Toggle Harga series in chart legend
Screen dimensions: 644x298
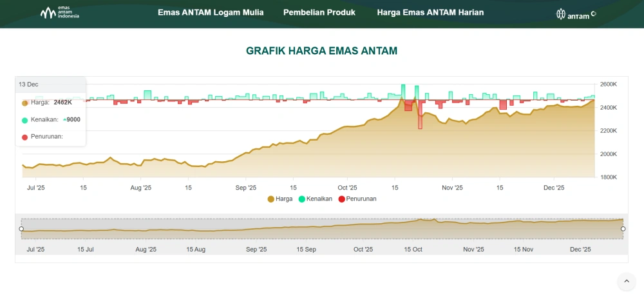[x=280, y=199]
